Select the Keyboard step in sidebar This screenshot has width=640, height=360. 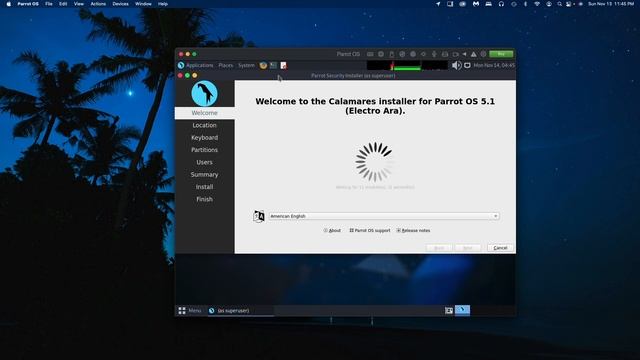204,138
